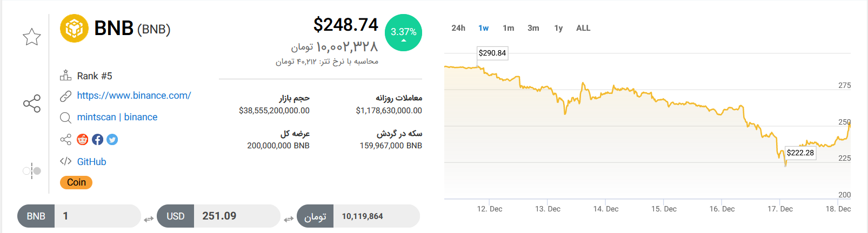Switch chart to 3m range
The image size is (868, 233).
pos(533,28)
